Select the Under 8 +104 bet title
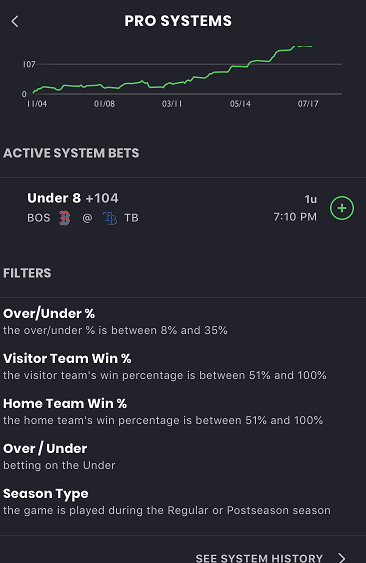 coord(73,198)
